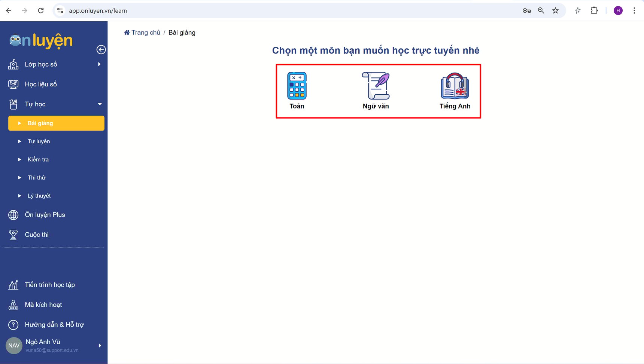This screenshot has width=644, height=364.
Task: Select the Ngữ văn scroll icon
Action: (376, 86)
